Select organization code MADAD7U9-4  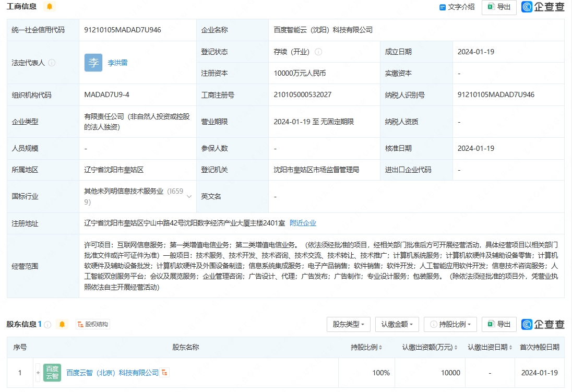[106, 95]
